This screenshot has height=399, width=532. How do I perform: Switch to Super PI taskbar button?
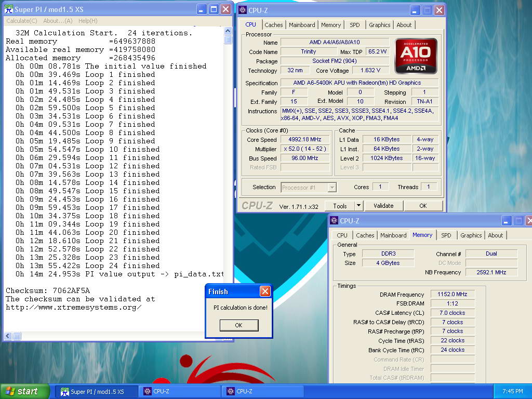click(x=96, y=392)
